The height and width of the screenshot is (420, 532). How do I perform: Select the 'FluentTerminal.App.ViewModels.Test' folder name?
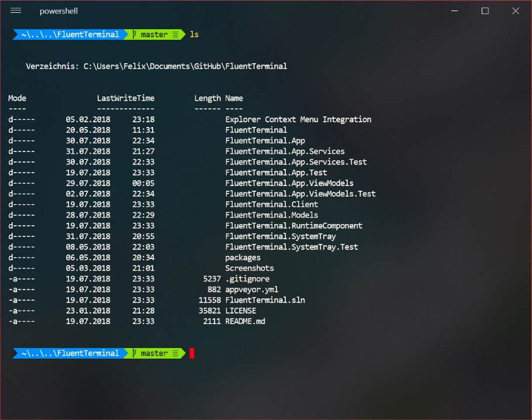click(x=300, y=194)
